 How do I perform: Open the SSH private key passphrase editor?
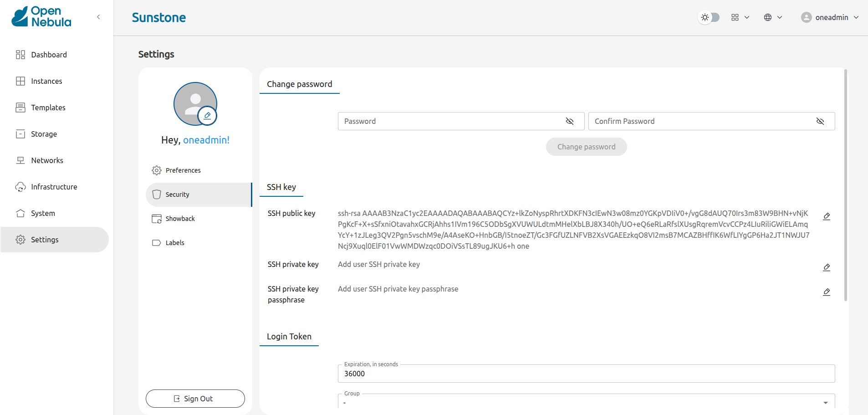pyautogui.click(x=827, y=292)
